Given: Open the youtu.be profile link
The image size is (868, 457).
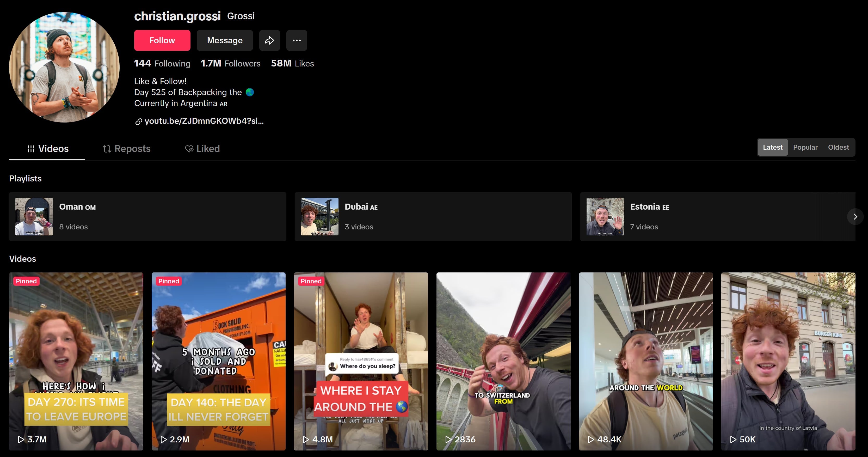Looking at the screenshot, I should 204,121.
